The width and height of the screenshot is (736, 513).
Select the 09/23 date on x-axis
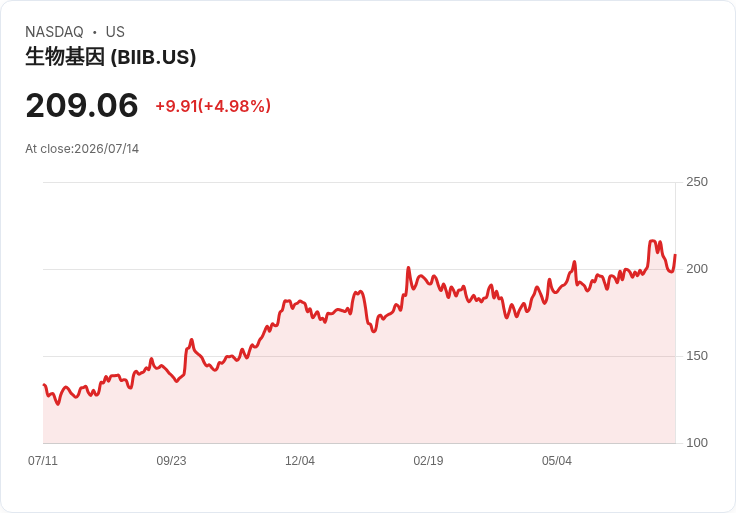point(171,461)
